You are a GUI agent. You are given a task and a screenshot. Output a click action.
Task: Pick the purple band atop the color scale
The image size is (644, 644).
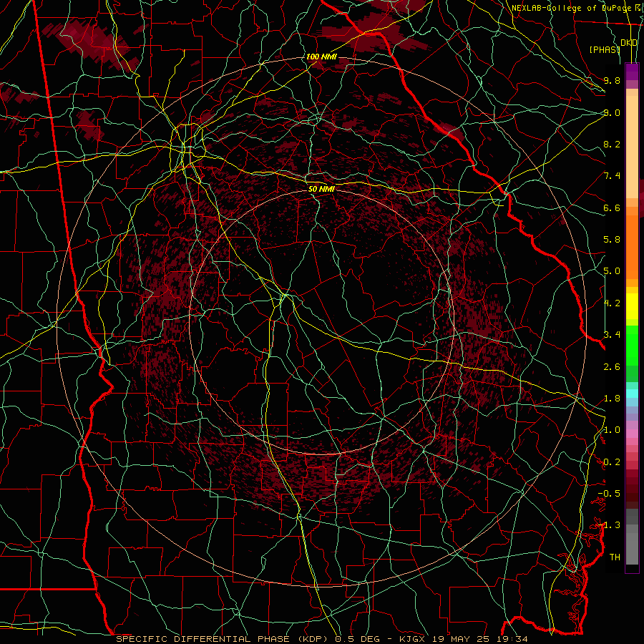pos(632,71)
